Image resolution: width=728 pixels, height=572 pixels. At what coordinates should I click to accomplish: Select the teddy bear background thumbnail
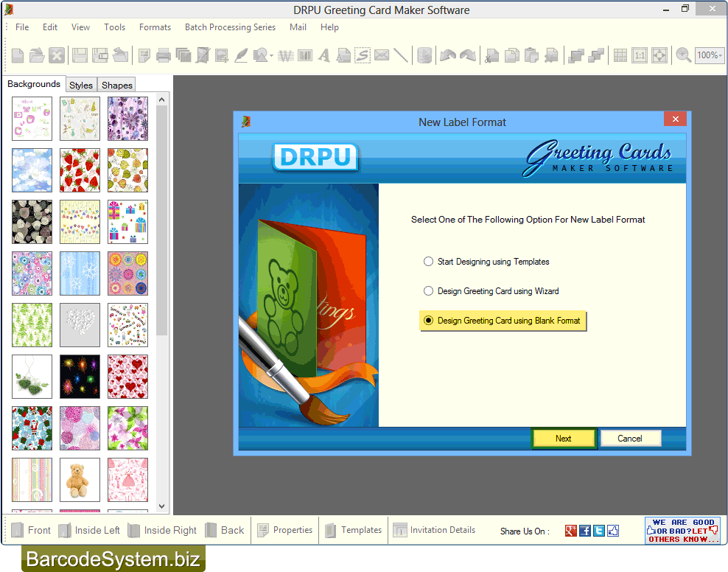[x=80, y=480]
